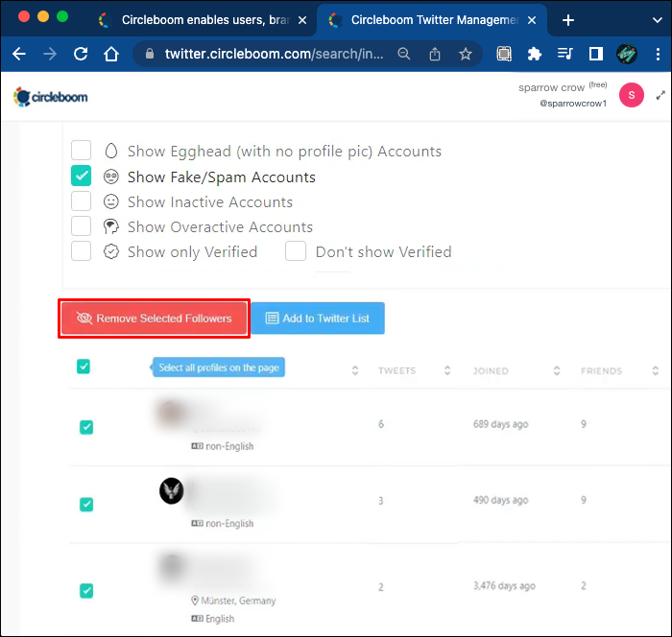Switch to Circleboom enables users tab
This screenshot has width=672, height=637.
[x=204, y=20]
